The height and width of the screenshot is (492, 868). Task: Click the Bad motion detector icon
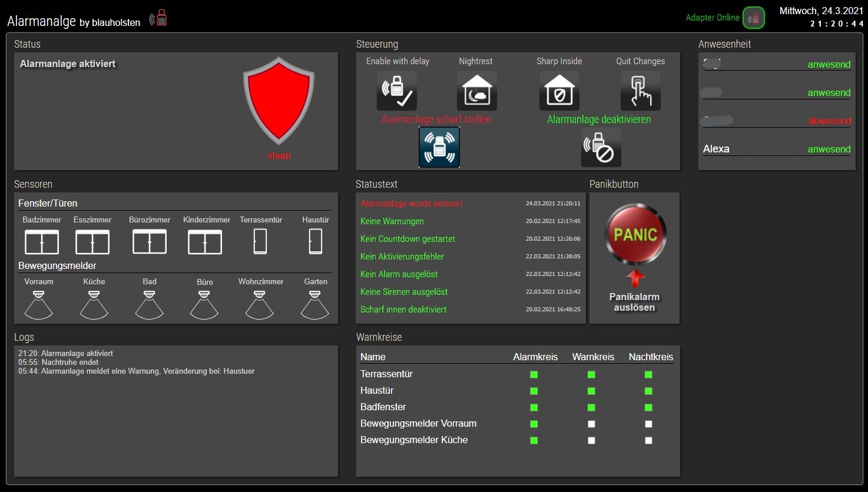click(150, 305)
